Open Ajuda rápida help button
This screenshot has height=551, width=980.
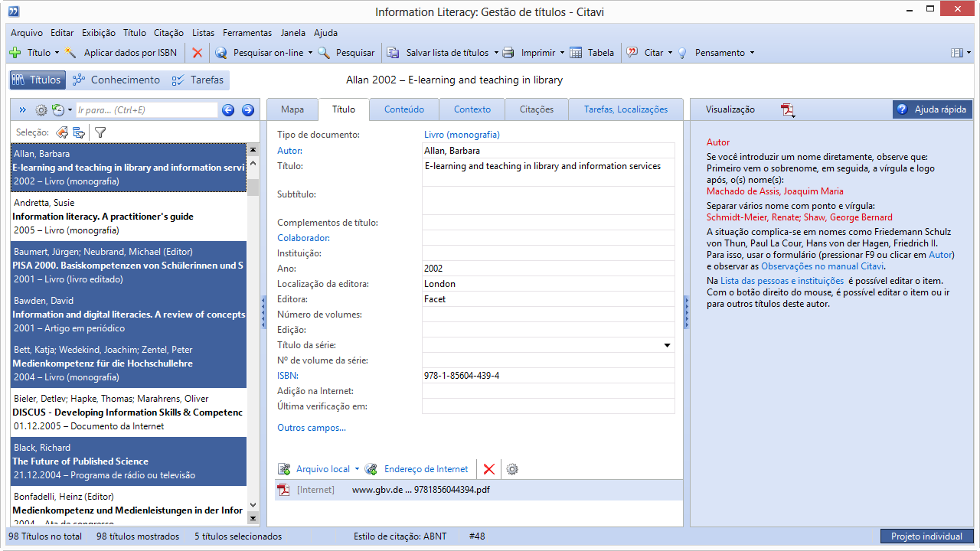932,109
